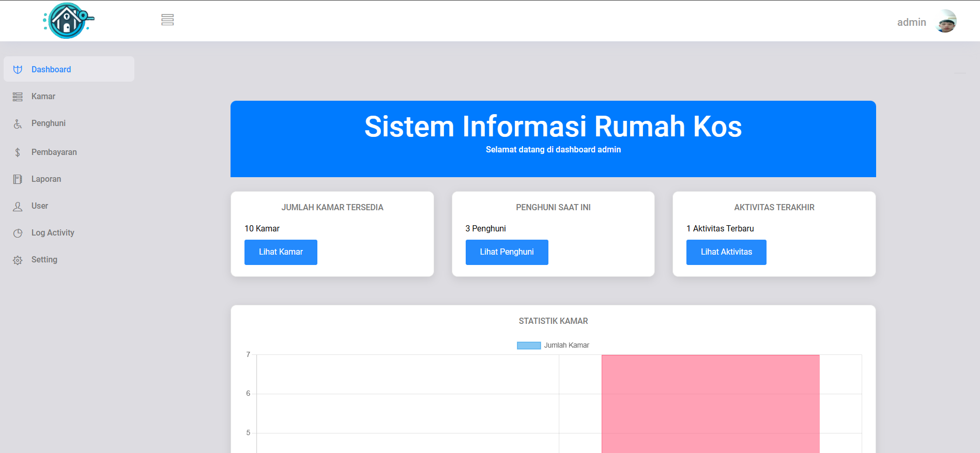Go to the Pembayaran menu item

click(54, 152)
